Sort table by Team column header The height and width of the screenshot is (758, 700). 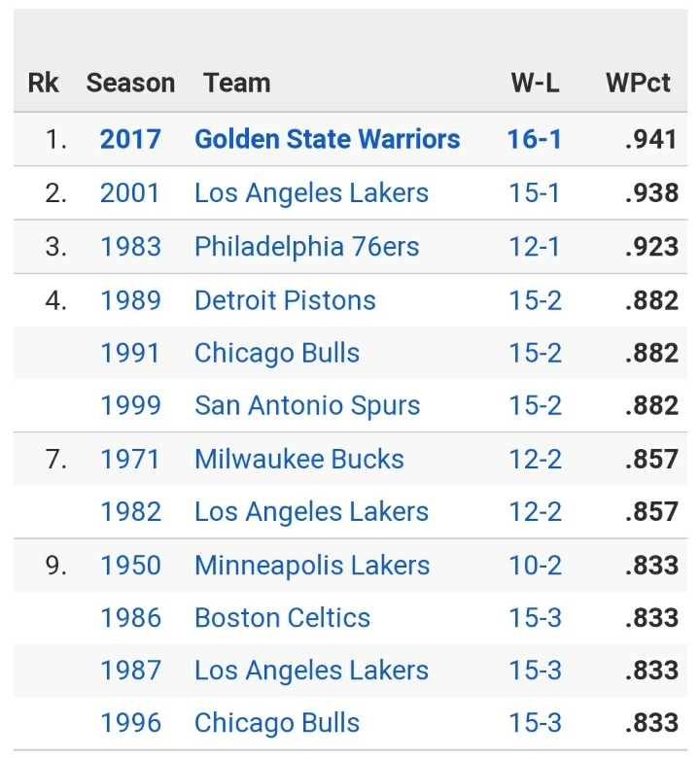coord(237,83)
